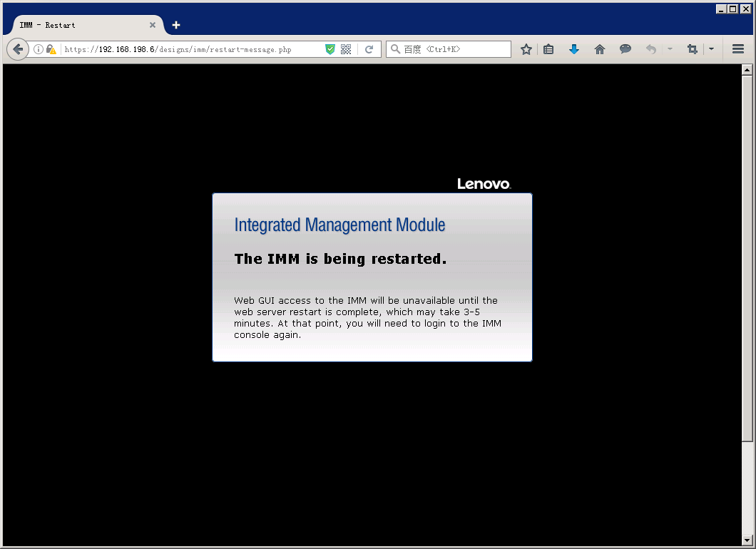
Task: Show site information via the info icon
Action: [x=39, y=49]
